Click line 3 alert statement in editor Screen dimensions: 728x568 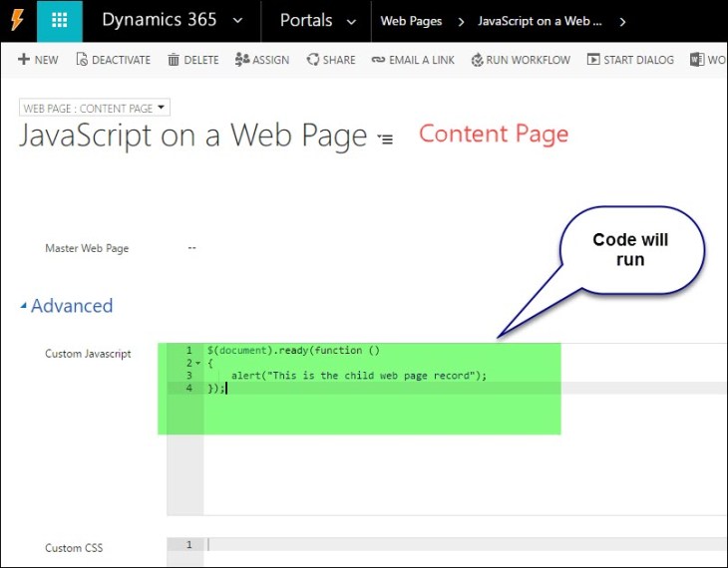coord(359,376)
